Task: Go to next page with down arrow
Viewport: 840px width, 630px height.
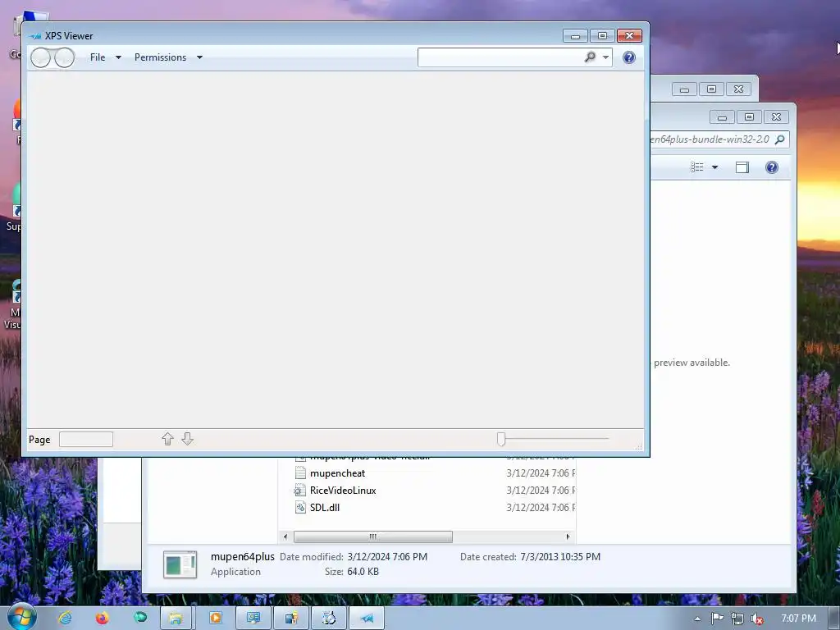Action: tap(187, 439)
